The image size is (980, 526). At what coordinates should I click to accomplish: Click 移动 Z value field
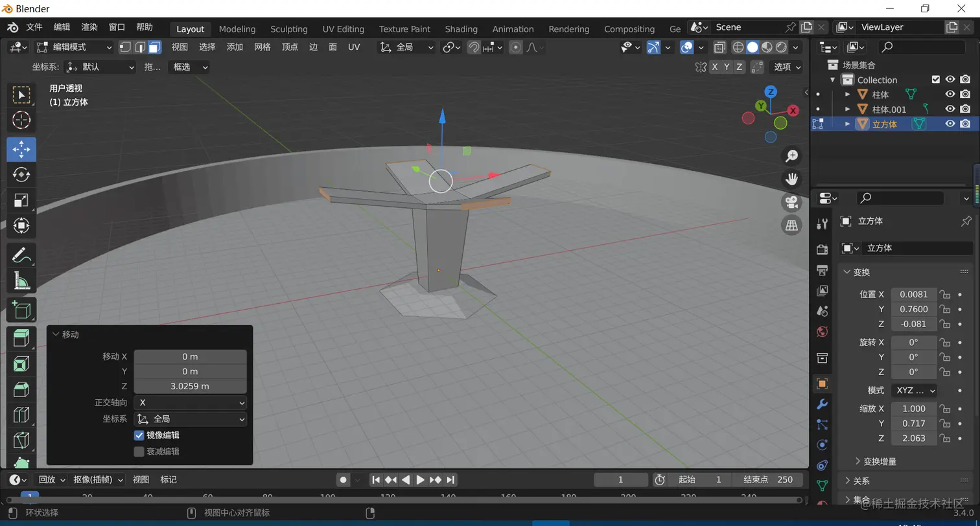coord(190,386)
